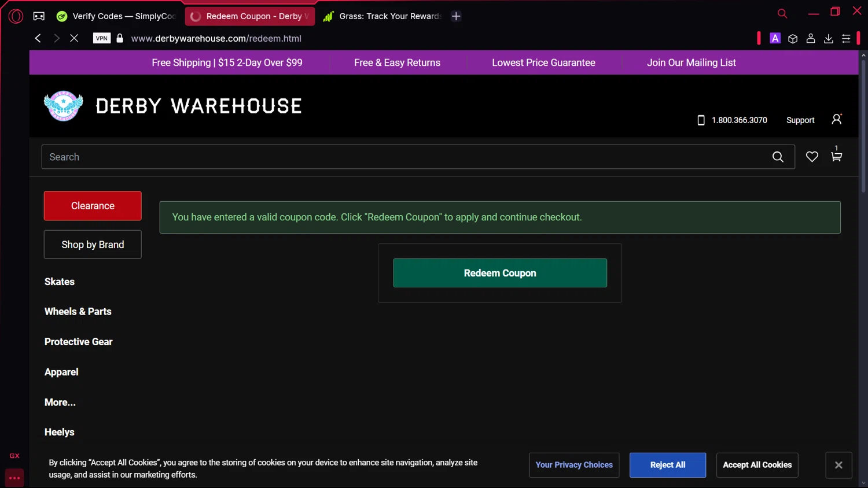Open the browser profile icon
868x488 pixels.
pyautogui.click(x=811, y=38)
